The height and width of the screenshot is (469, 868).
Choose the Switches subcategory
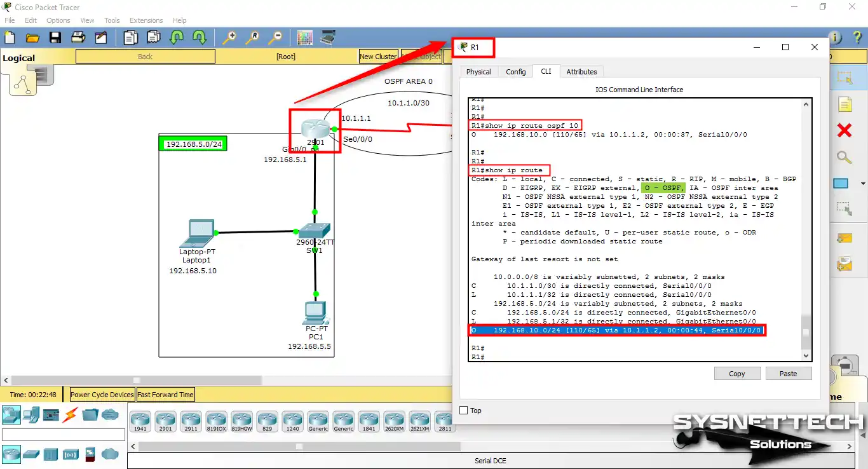(31, 454)
